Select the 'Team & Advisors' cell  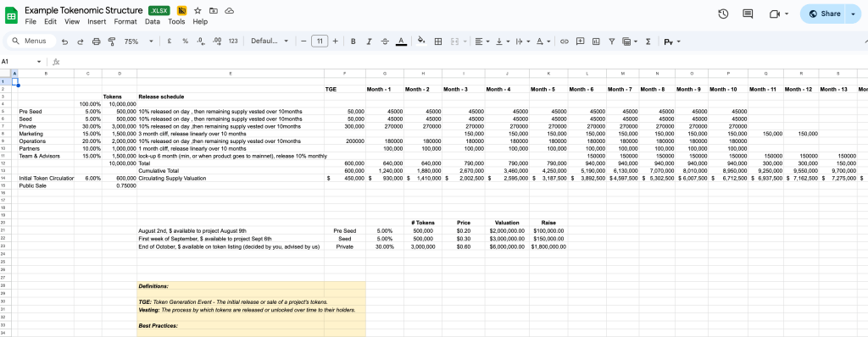(46, 156)
